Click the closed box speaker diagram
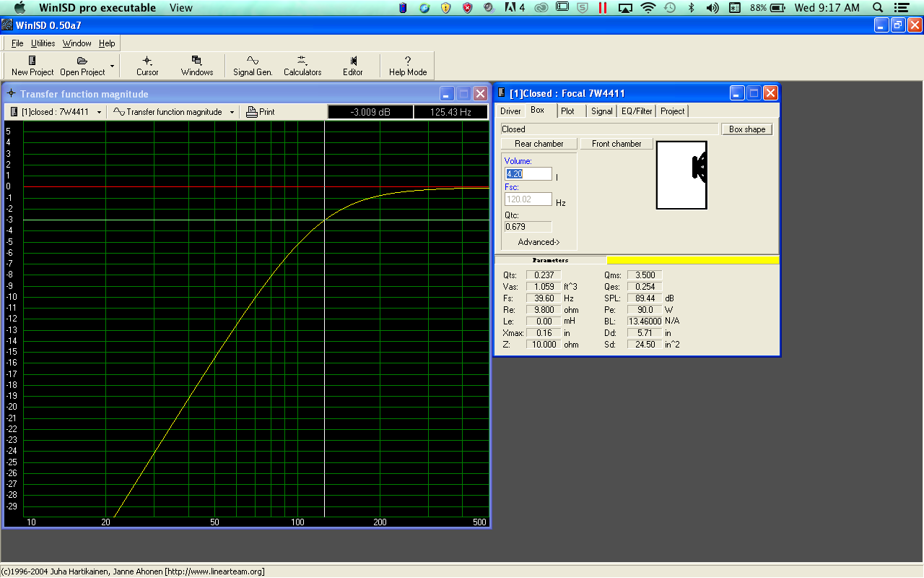The image size is (924, 578). 681,175
